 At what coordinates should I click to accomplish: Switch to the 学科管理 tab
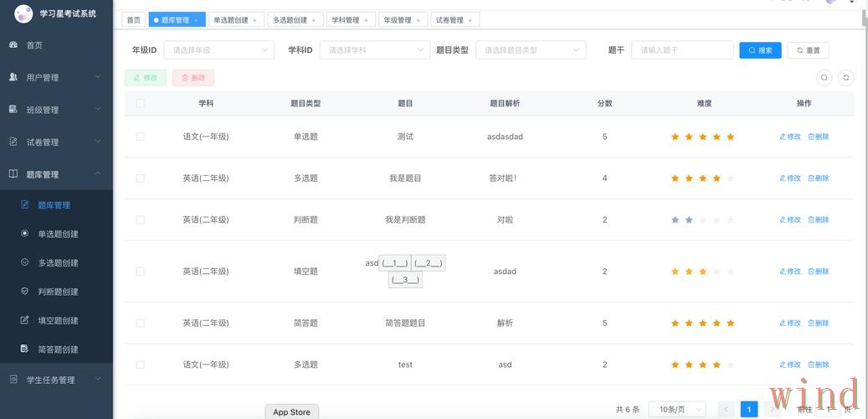(x=345, y=20)
